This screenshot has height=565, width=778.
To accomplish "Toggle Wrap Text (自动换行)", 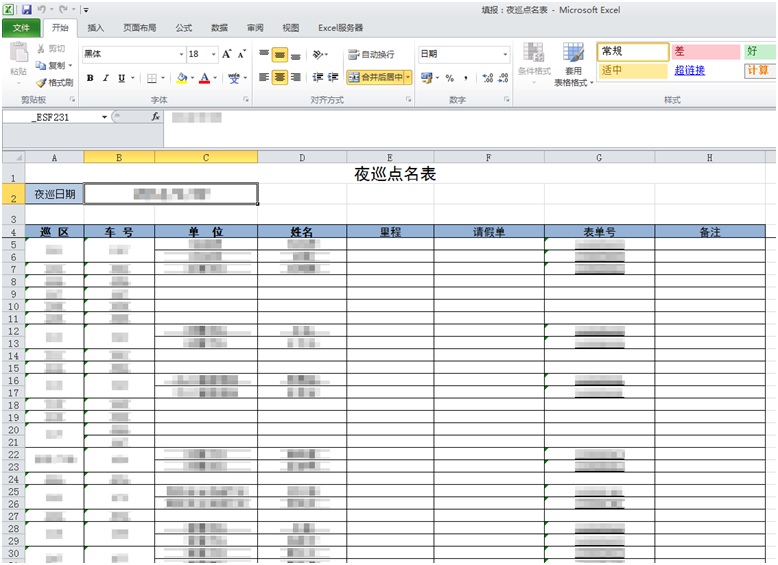I will point(371,54).
